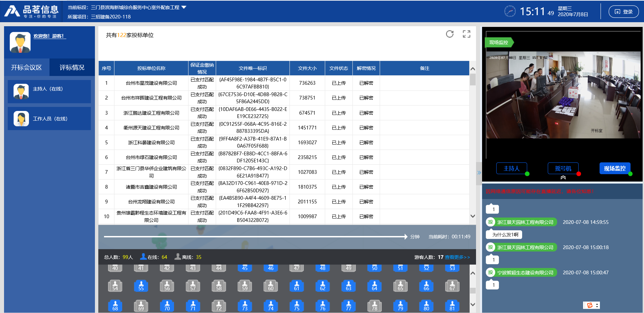This screenshot has width=644, height=313.
Task: Collapse right panel using side arrow
Action: click(x=479, y=173)
